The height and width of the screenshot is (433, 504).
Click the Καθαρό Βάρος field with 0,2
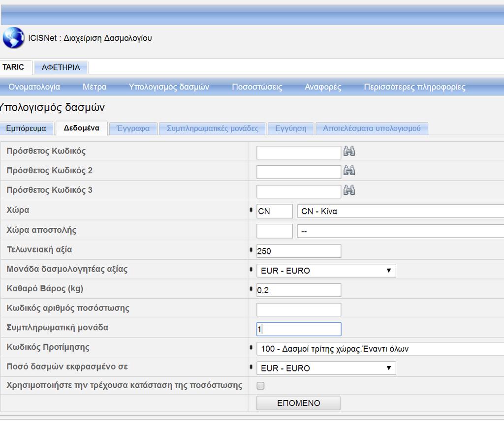click(299, 290)
